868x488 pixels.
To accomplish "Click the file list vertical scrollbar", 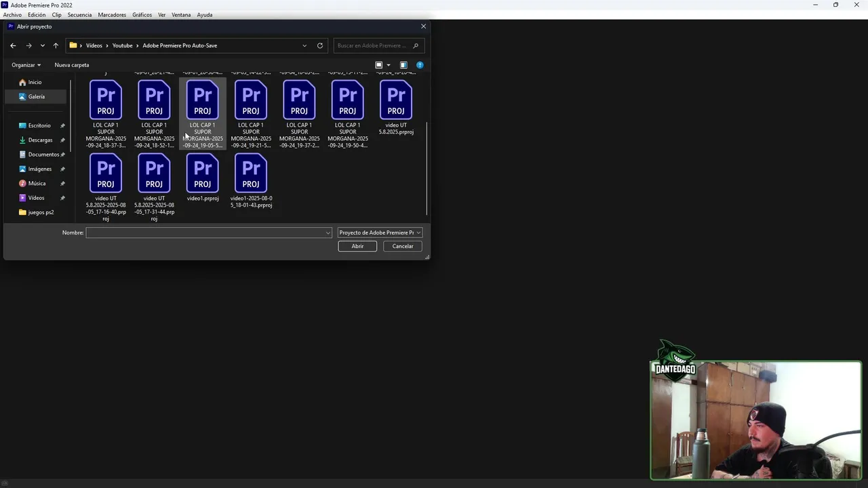I will 427,168.
